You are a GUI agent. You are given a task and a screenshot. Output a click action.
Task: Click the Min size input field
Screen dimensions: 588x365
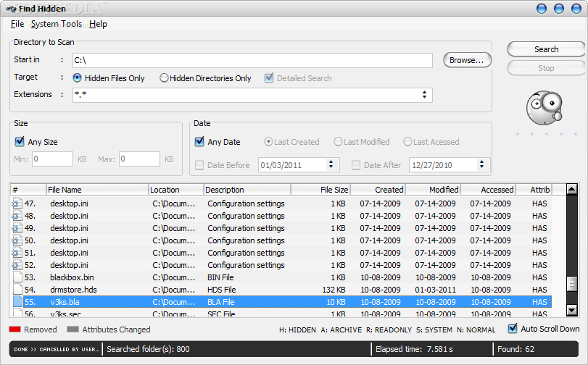(x=52, y=159)
